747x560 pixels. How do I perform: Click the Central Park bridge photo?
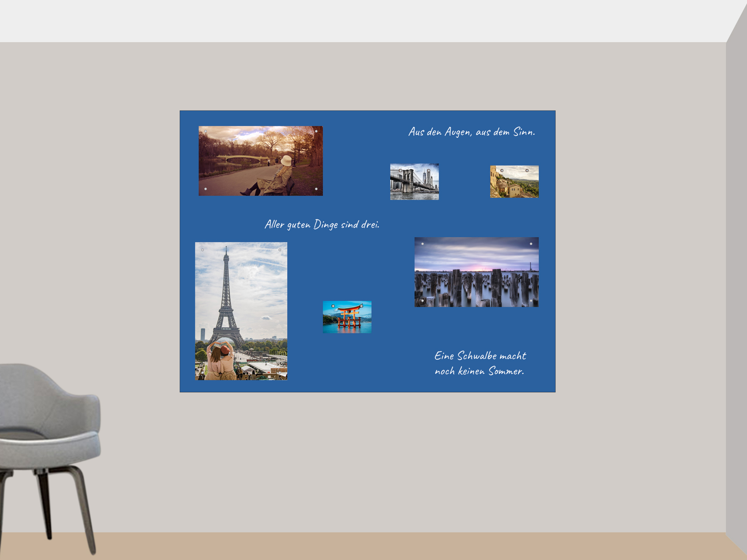click(x=261, y=161)
